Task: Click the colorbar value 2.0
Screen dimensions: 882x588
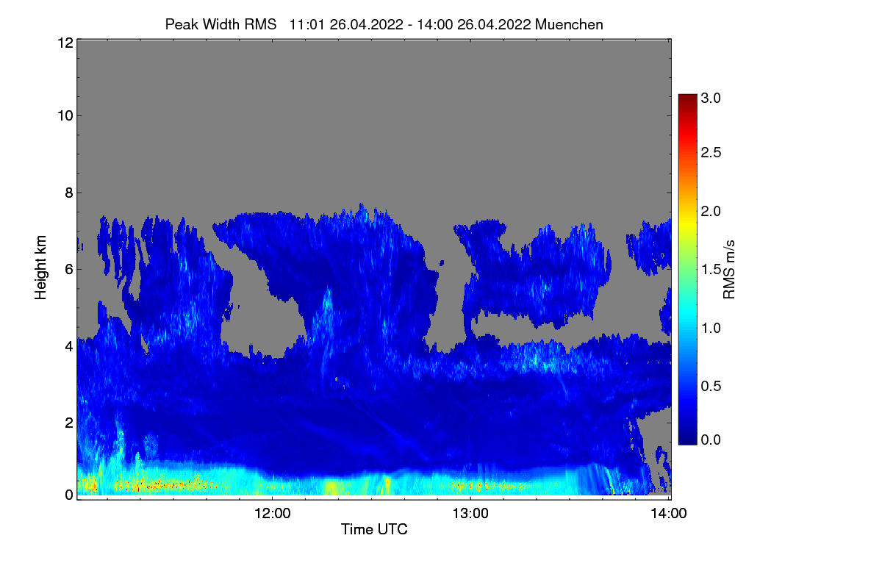Action: tap(711, 212)
